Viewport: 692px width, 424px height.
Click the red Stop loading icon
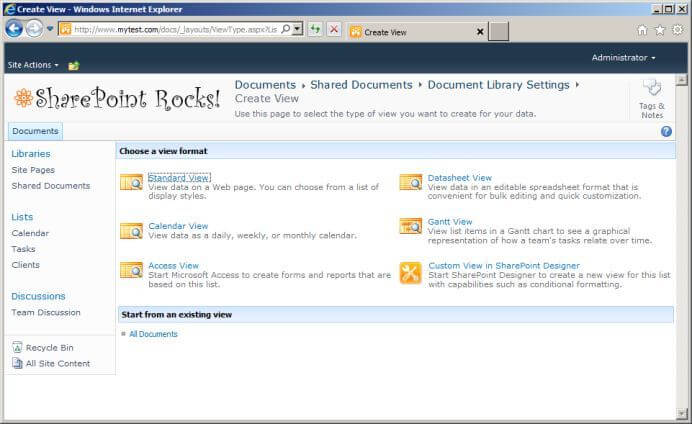pos(334,29)
